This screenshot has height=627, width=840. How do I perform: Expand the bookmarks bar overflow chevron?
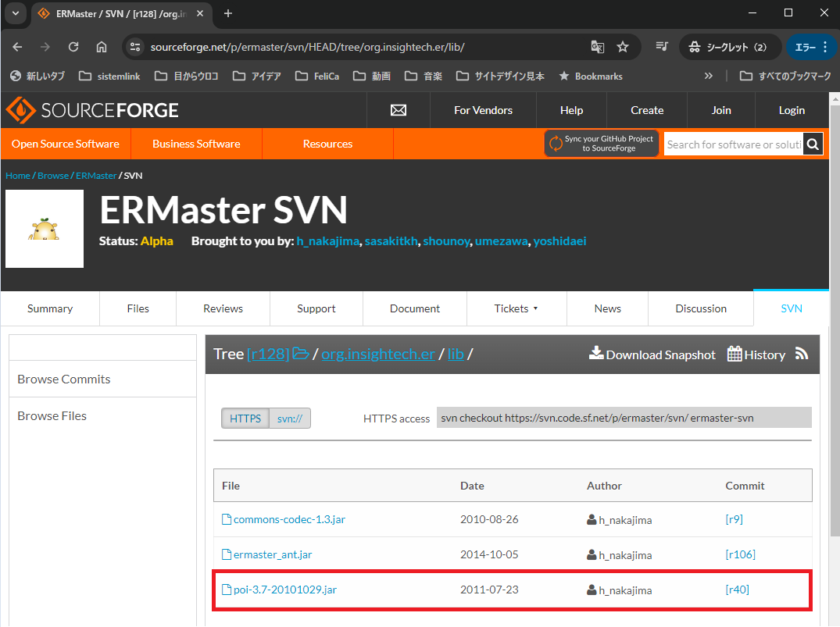click(x=708, y=76)
